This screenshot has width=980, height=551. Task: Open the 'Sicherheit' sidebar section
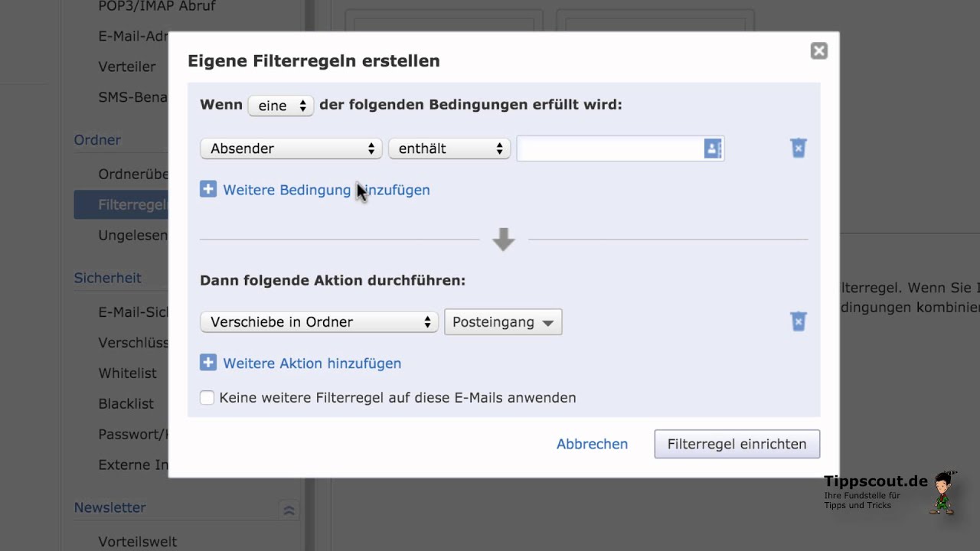(x=107, y=278)
